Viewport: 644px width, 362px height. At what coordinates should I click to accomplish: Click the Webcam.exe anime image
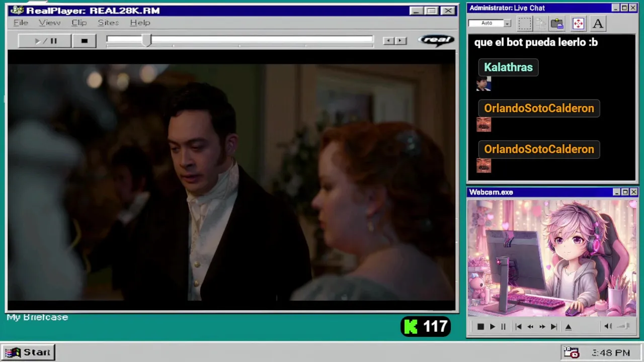[x=552, y=258]
